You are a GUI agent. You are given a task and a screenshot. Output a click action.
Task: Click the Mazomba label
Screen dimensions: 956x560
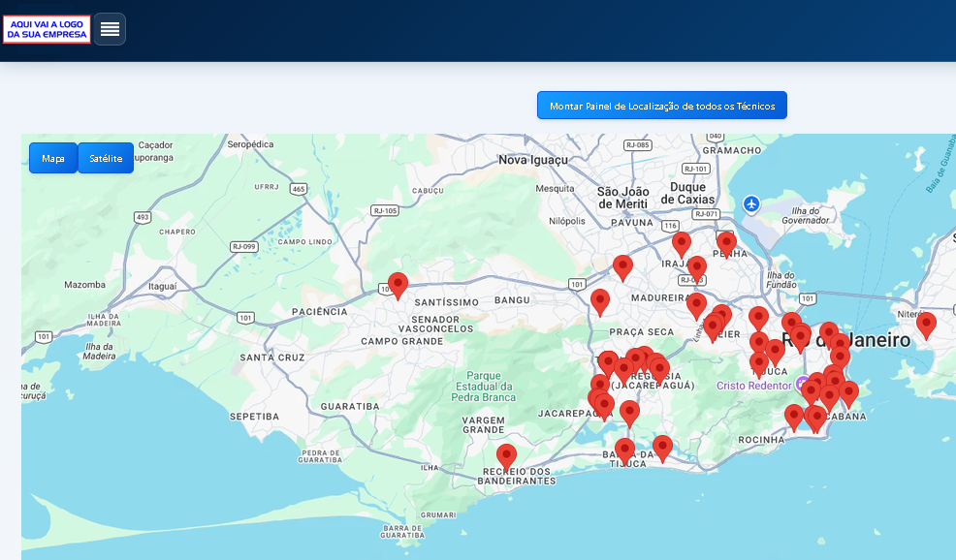[x=84, y=285]
